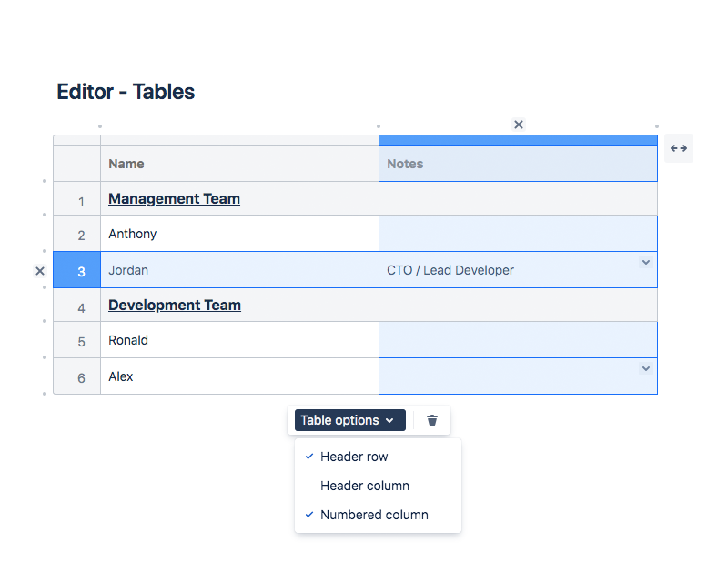The height and width of the screenshot is (582, 728).
Task: Click the Name column selection bar
Action: click(x=239, y=140)
